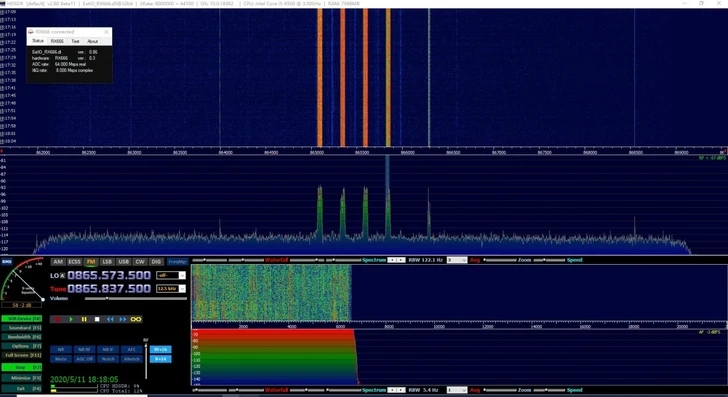Open the FreqMgr frequency manager
Image resolution: width=728 pixels, height=397 pixels.
pyautogui.click(x=177, y=262)
